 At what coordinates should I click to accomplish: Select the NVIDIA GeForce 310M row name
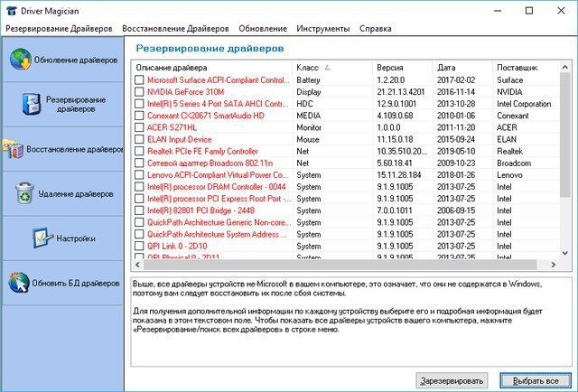pos(185,92)
